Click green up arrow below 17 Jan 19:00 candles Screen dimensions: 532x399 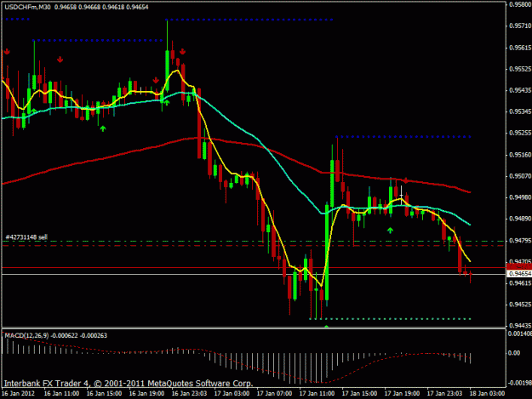390,231
